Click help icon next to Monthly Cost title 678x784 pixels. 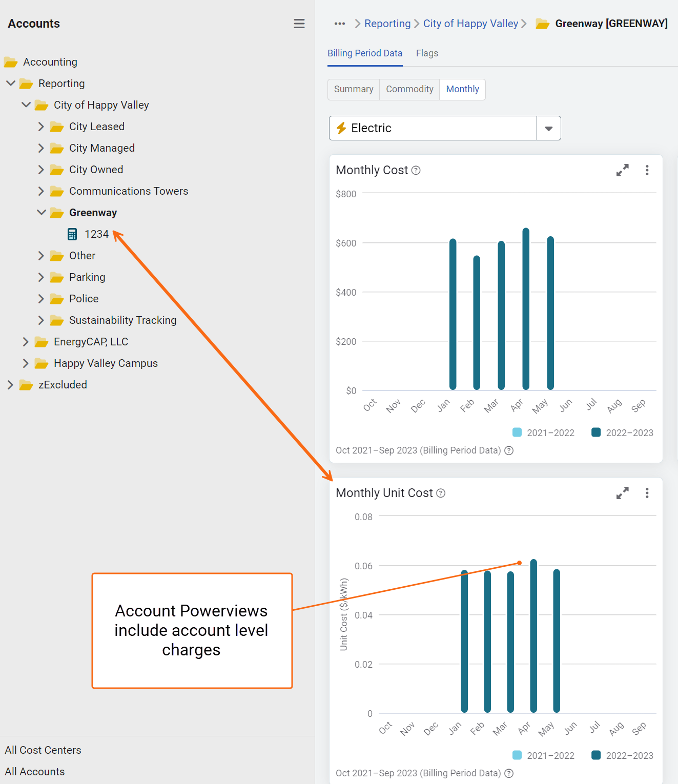pyautogui.click(x=416, y=170)
